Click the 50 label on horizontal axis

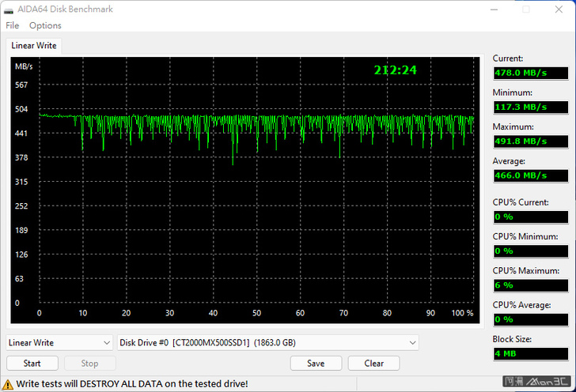(x=257, y=313)
